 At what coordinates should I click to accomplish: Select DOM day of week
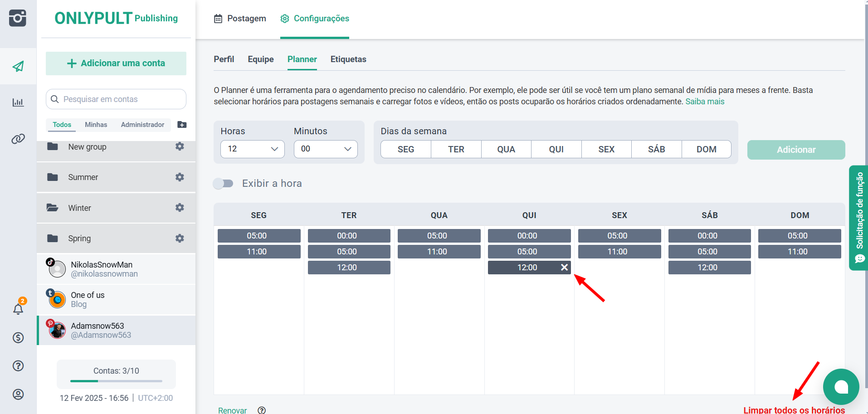pos(706,150)
